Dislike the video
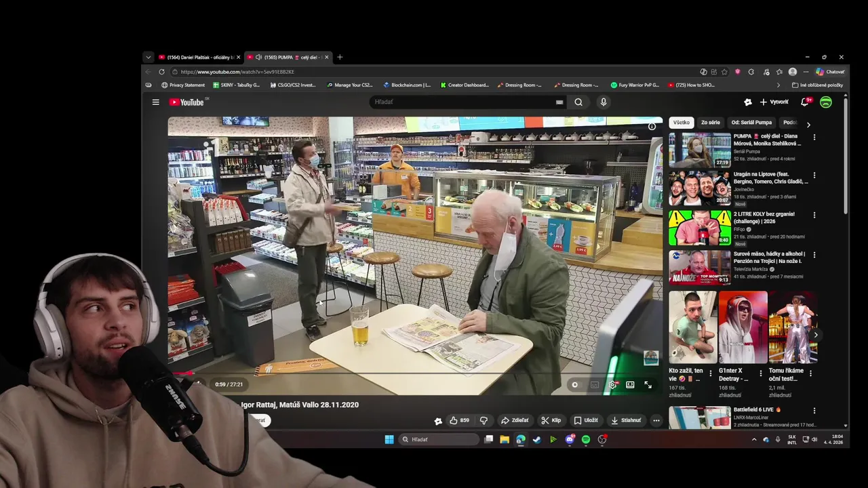 484,420
